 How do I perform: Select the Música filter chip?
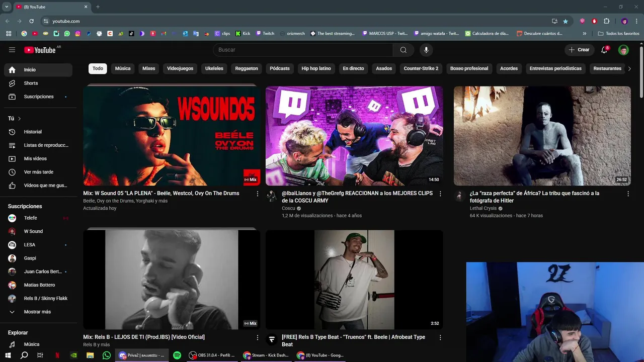(123, 68)
